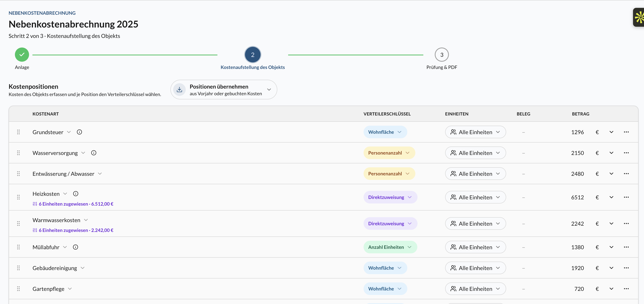Viewport: 644px width, 304px height.
Task: Return to the Anlage step label
Action: coord(22,67)
